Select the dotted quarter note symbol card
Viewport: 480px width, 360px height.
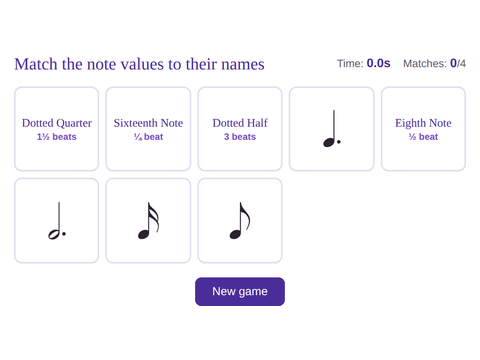[331, 129]
